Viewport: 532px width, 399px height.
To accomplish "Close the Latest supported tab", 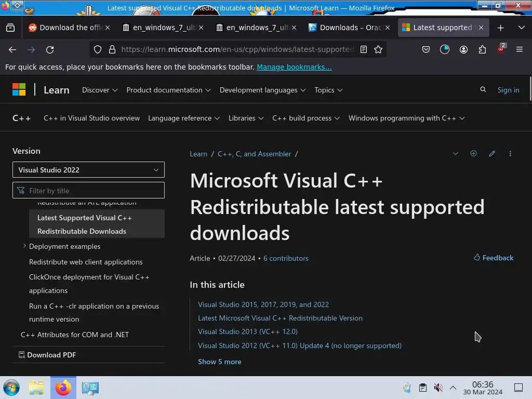I will 481,28.
